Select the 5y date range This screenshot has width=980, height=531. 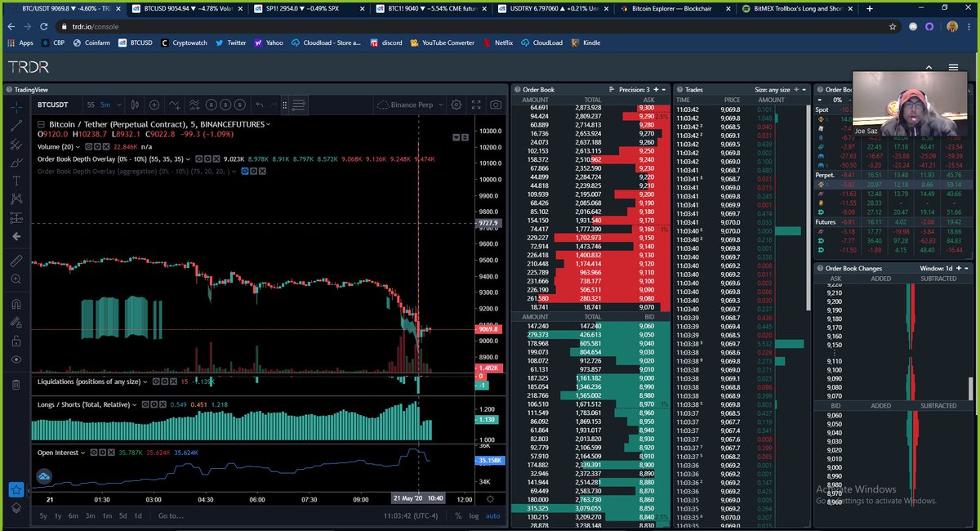[43, 515]
